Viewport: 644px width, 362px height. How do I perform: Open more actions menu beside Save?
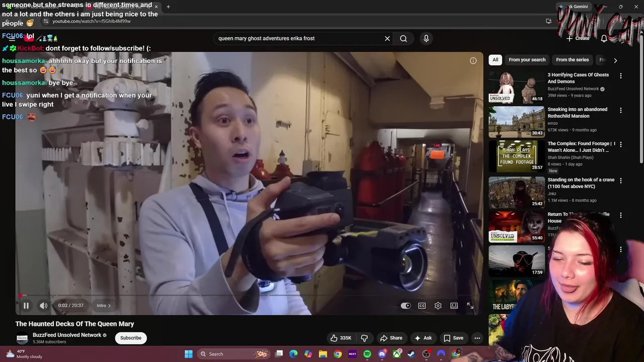[x=477, y=338]
